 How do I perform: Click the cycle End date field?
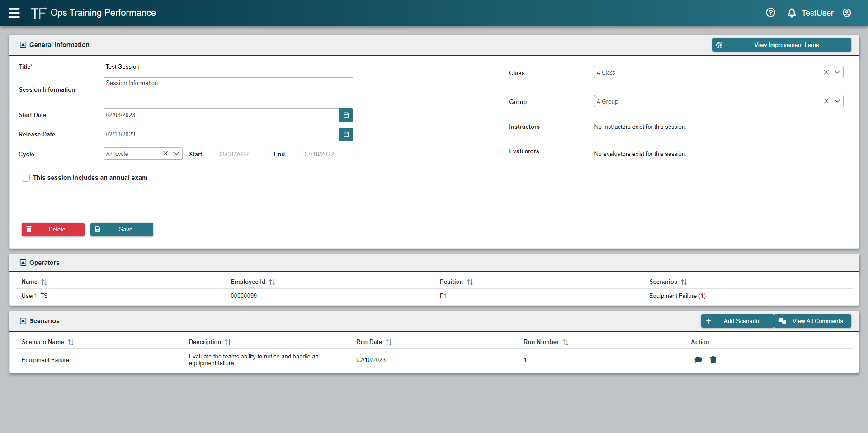(327, 154)
